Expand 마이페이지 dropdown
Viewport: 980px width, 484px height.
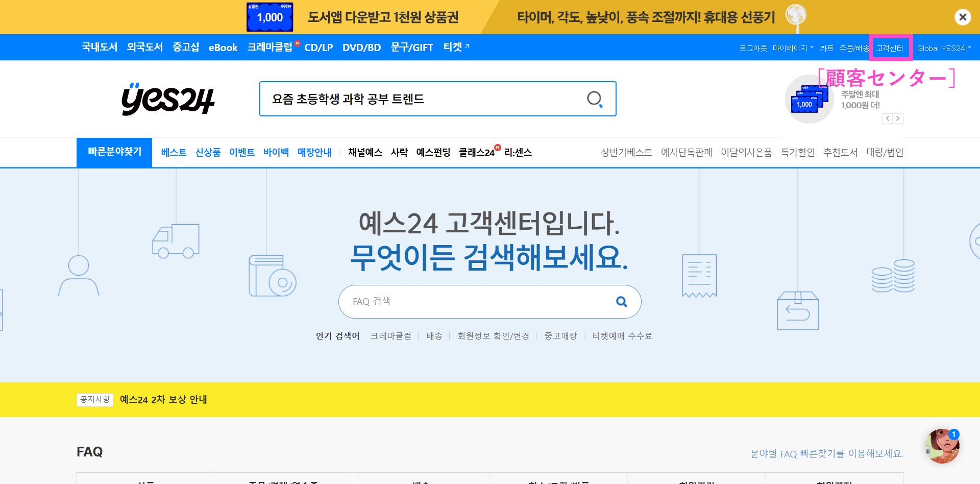click(793, 48)
